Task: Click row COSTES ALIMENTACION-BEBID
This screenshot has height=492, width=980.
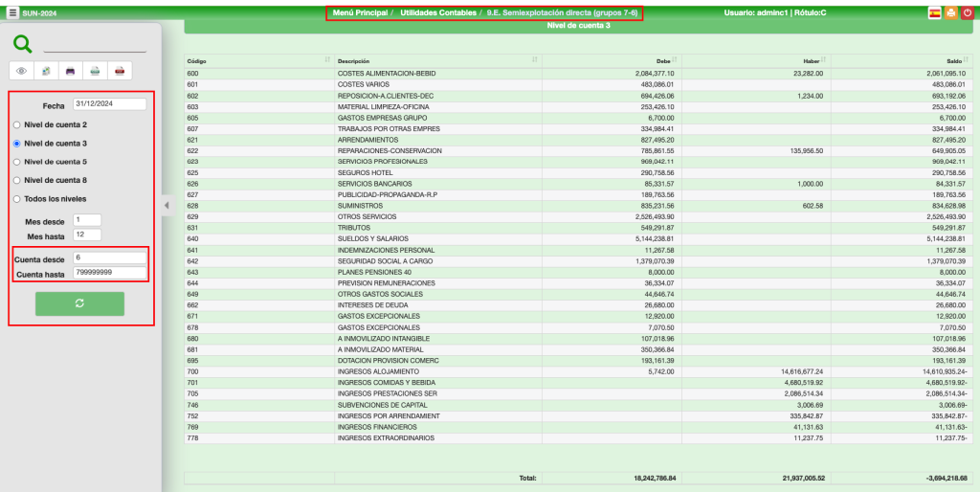Action: point(579,73)
